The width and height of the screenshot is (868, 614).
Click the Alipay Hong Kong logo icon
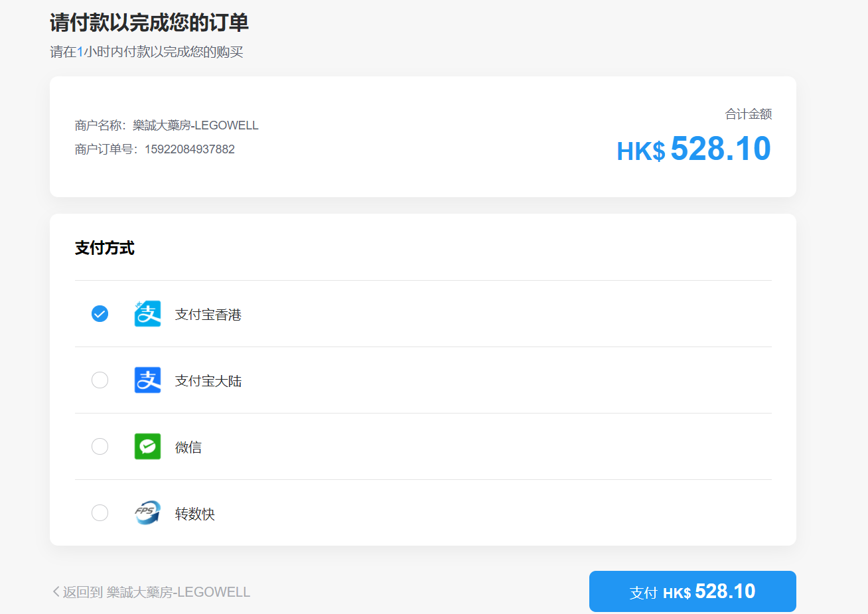point(147,314)
